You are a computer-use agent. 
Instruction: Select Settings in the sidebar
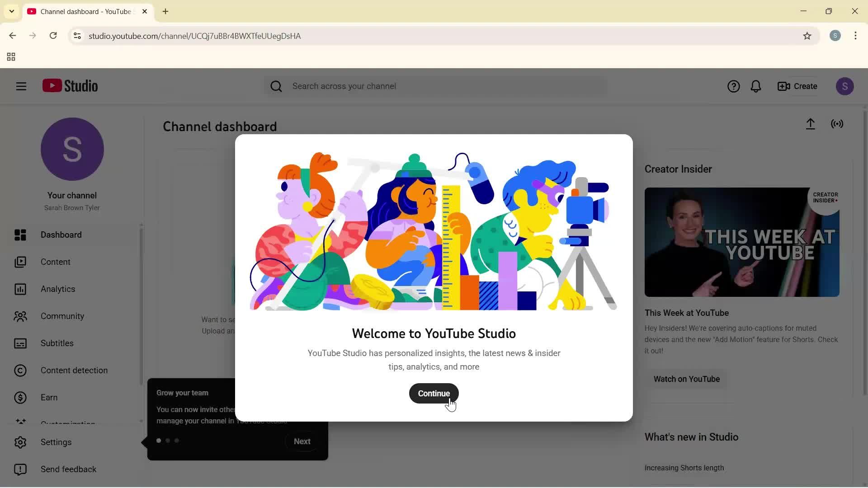coord(56,442)
